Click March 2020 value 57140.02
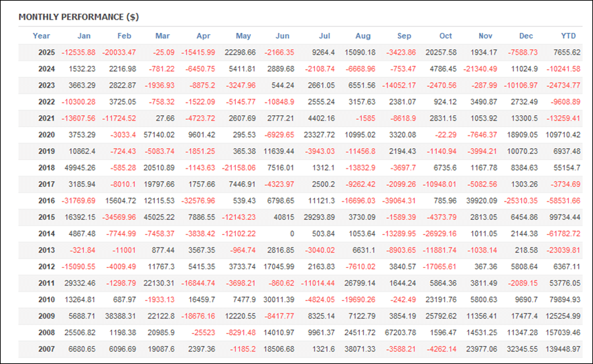 pos(157,135)
